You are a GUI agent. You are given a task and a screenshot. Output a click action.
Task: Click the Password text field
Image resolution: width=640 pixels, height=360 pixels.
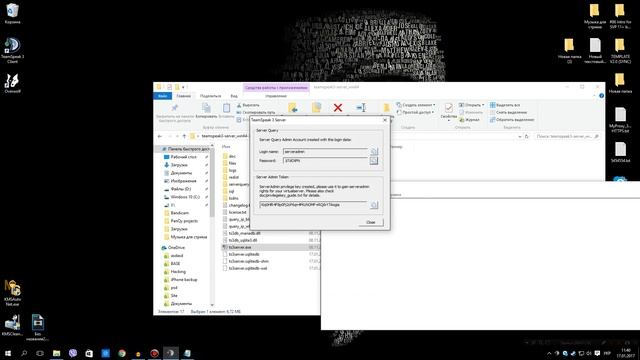click(325, 161)
